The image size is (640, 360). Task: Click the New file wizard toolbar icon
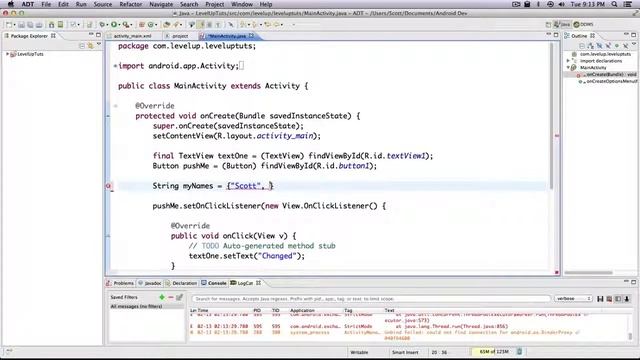(9, 24)
